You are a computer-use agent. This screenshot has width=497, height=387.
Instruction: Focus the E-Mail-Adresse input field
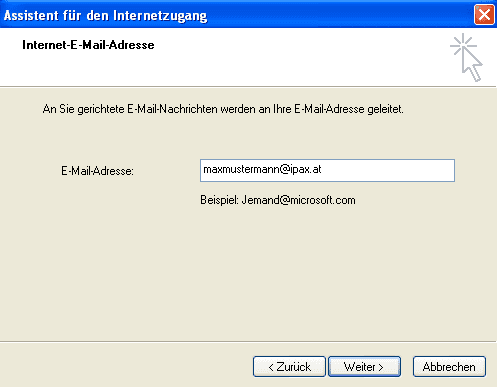pyautogui.click(x=327, y=170)
